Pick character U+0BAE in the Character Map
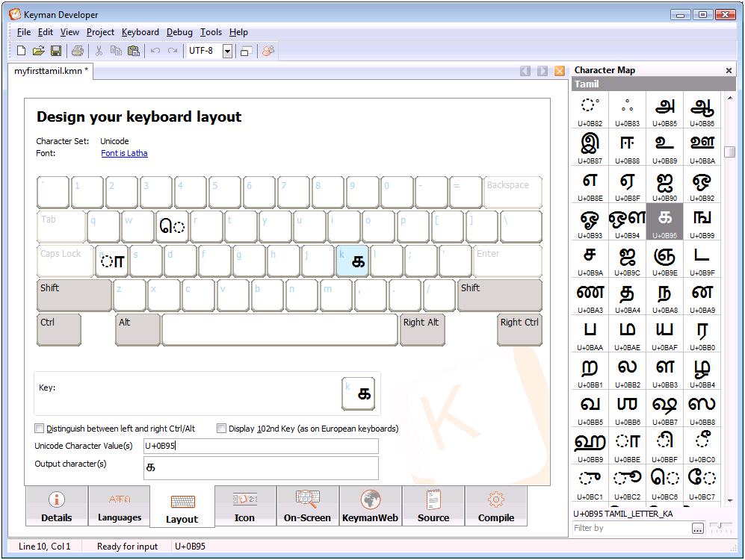The width and height of the screenshot is (745, 560). (x=627, y=334)
